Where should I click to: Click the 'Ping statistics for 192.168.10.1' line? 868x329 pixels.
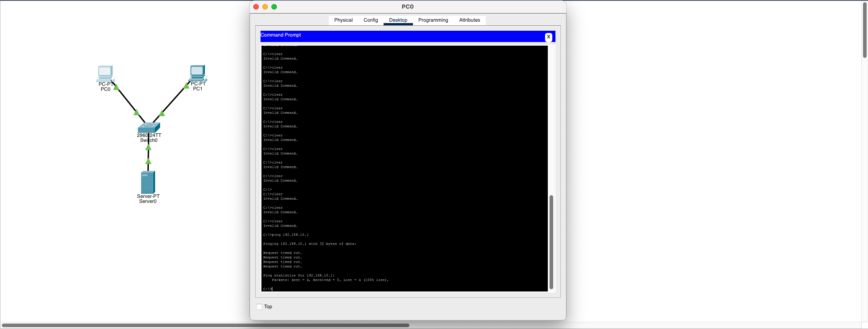point(299,276)
